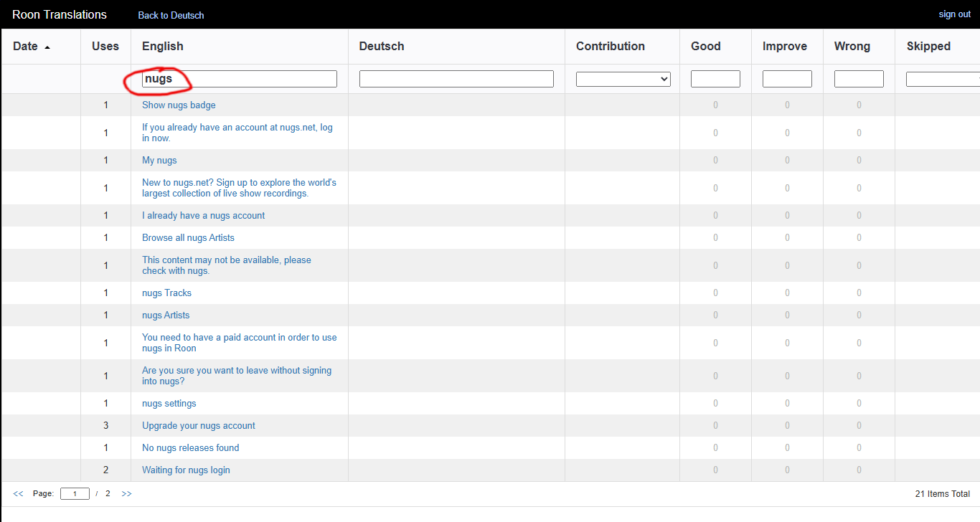980x522 pixels.
Task: Click the next page double-arrow icon
Action: click(126, 494)
